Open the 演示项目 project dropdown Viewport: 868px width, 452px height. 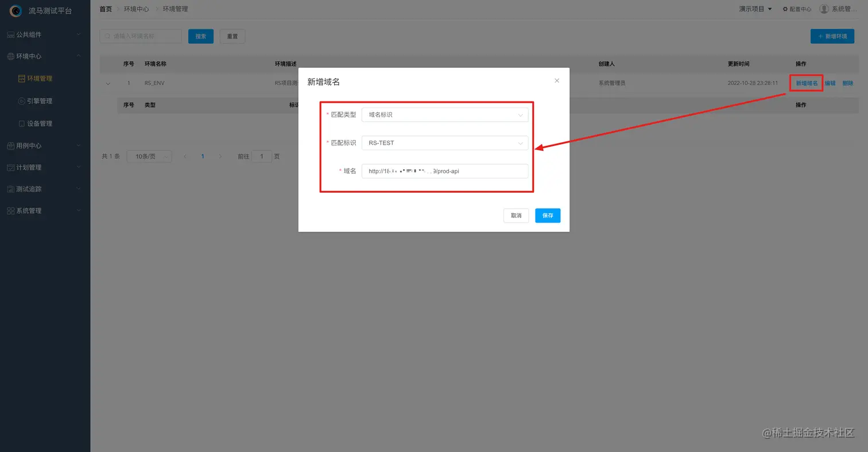[x=755, y=9]
